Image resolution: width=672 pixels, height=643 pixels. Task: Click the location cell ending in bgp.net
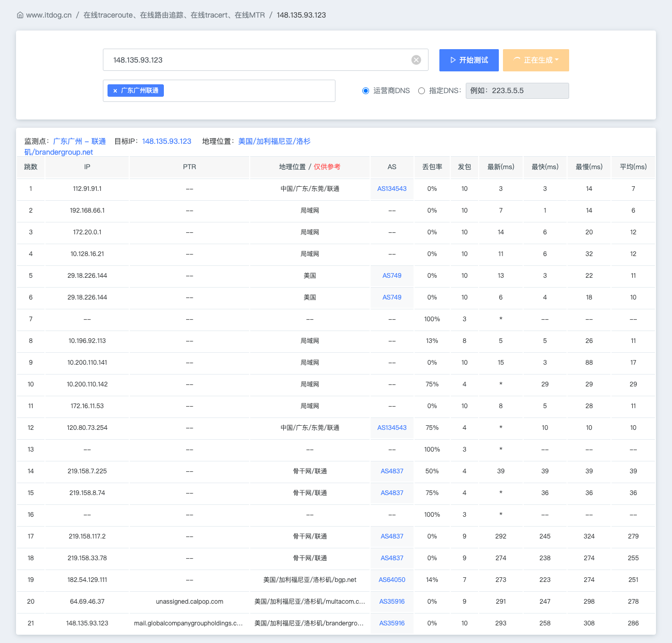click(310, 580)
